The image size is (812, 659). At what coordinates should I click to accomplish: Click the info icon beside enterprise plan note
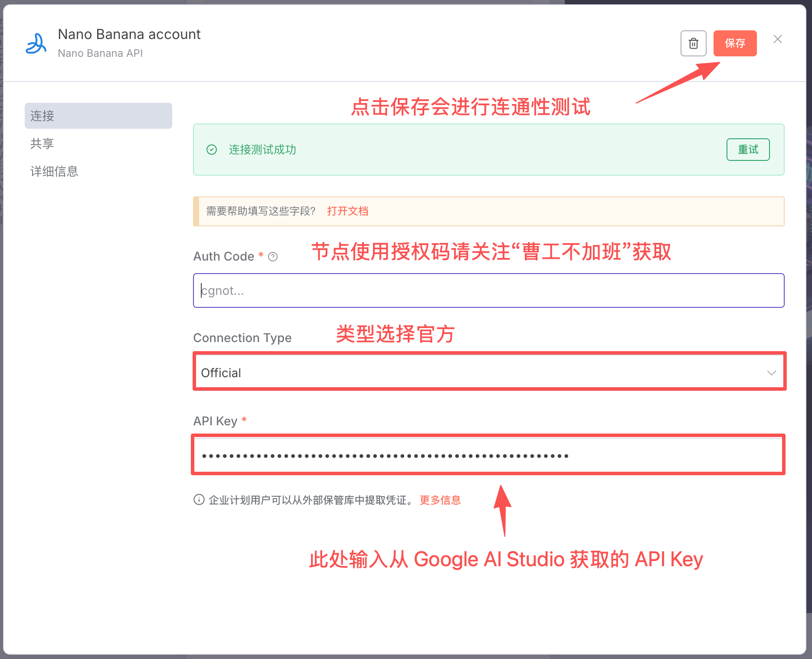pos(199,500)
